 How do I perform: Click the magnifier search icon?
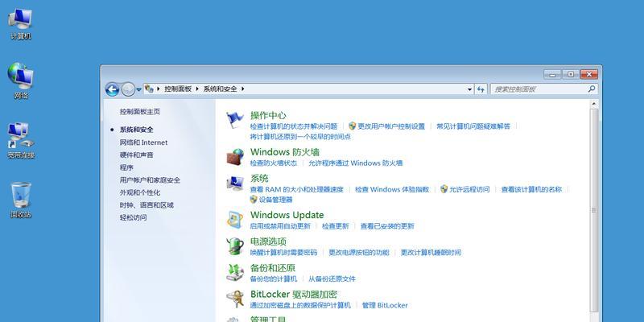click(x=592, y=89)
